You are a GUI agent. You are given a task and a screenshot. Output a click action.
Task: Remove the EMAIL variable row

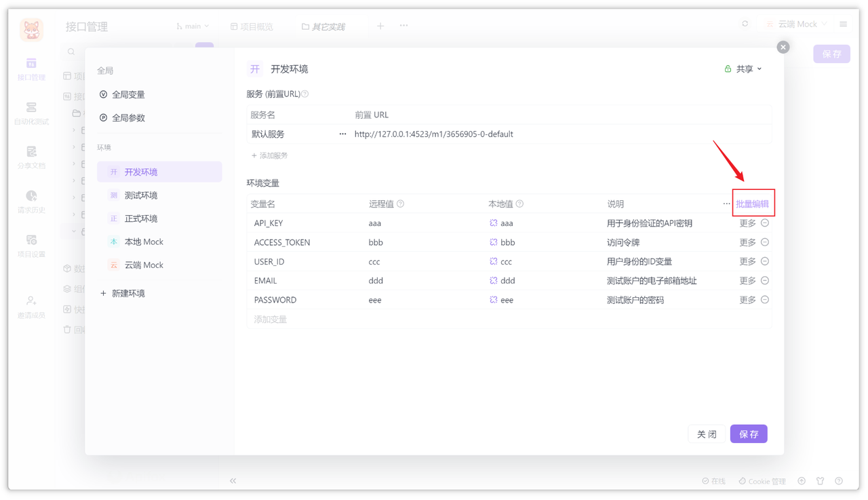(x=765, y=280)
